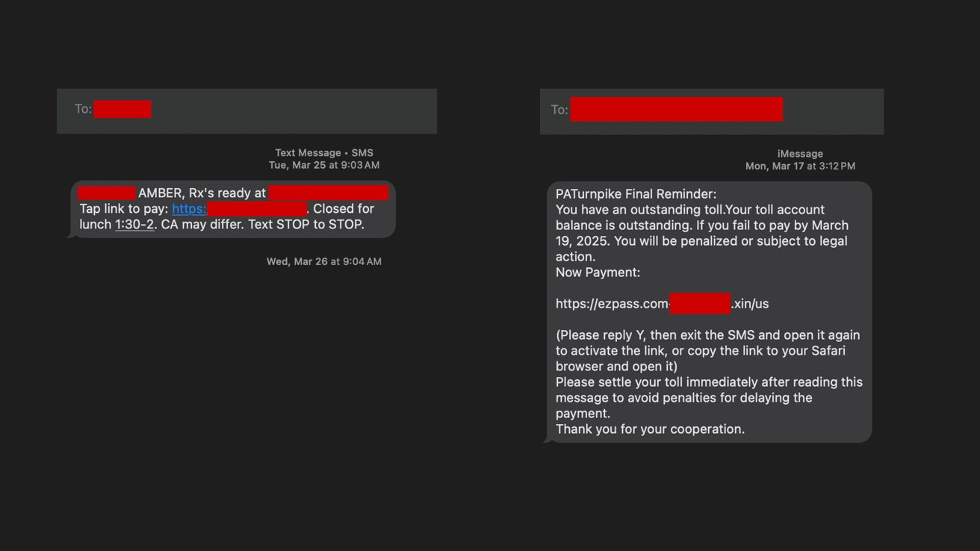This screenshot has width=980, height=551.
Task: Click the 'Now Payment:' line
Action: [x=598, y=273]
